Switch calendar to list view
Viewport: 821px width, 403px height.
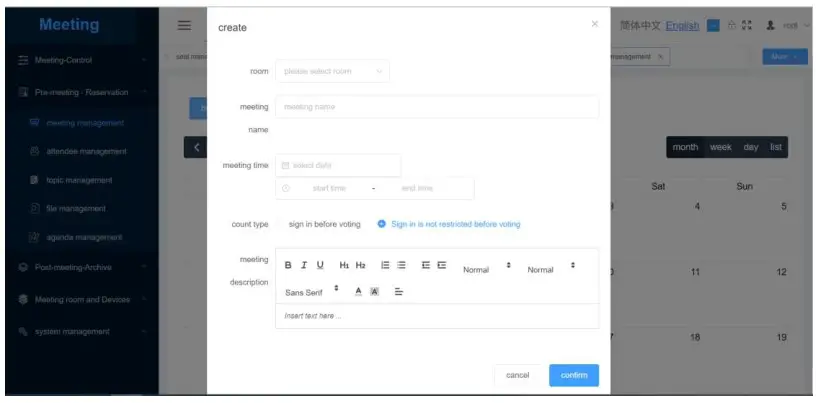(776, 147)
